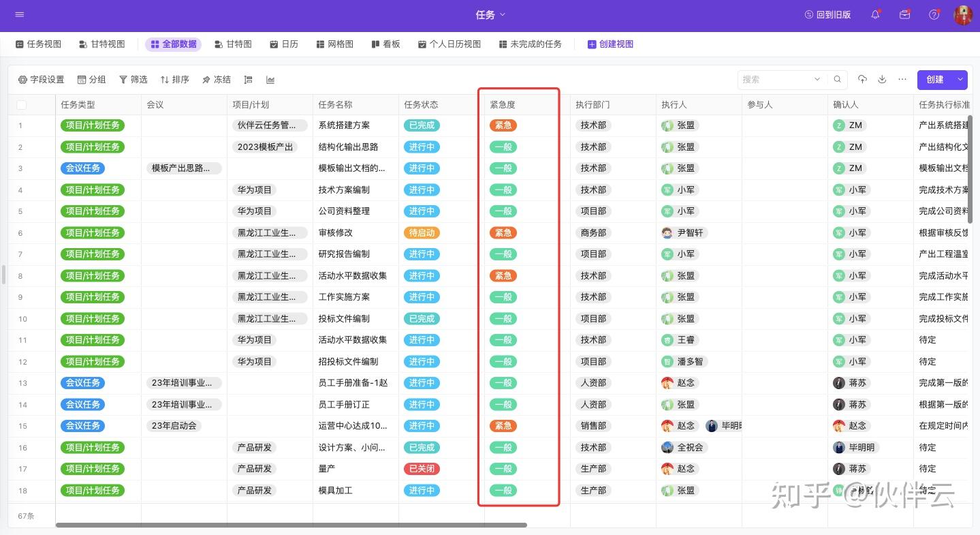
Task: Open the hamburger navigation menu
Action: click(19, 15)
